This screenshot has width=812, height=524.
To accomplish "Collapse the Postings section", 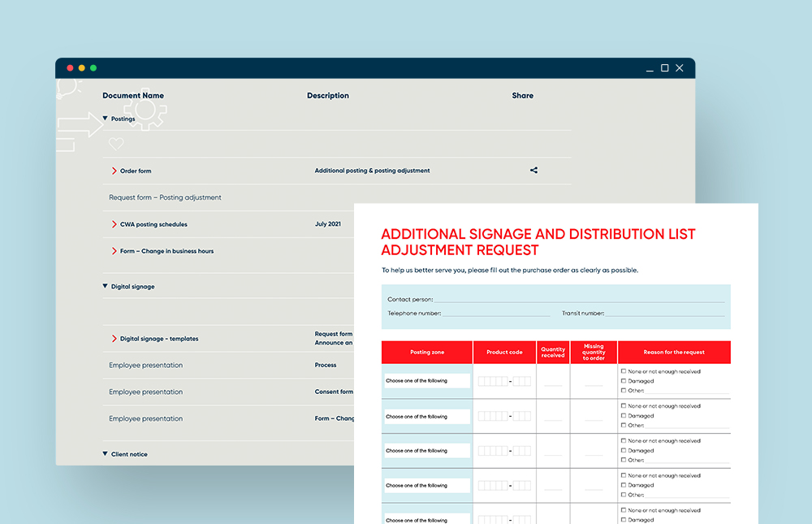I will [x=105, y=118].
